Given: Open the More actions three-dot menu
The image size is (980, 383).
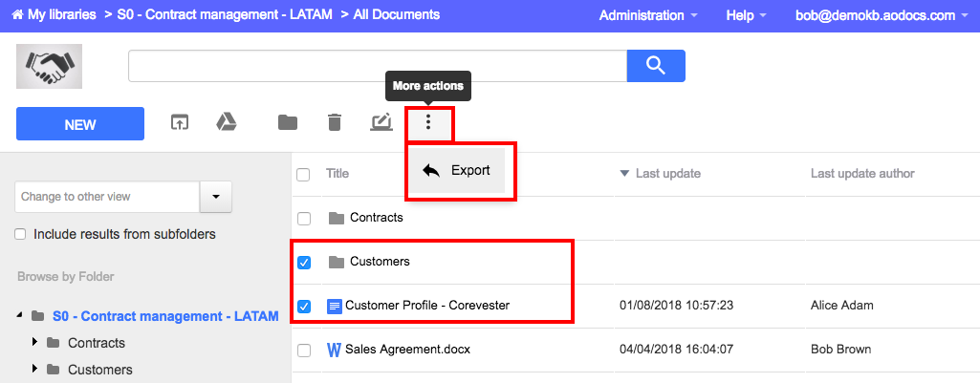Looking at the screenshot, I should (428, 122).
